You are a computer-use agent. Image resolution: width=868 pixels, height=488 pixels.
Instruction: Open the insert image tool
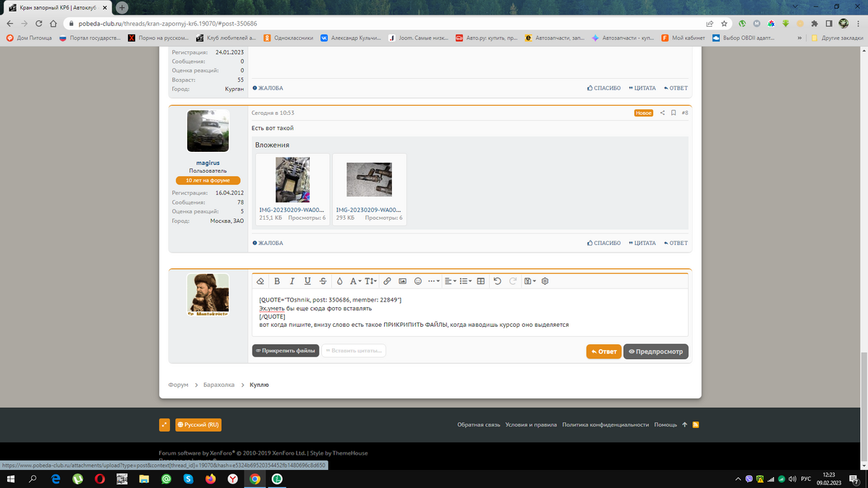[403, 281]
